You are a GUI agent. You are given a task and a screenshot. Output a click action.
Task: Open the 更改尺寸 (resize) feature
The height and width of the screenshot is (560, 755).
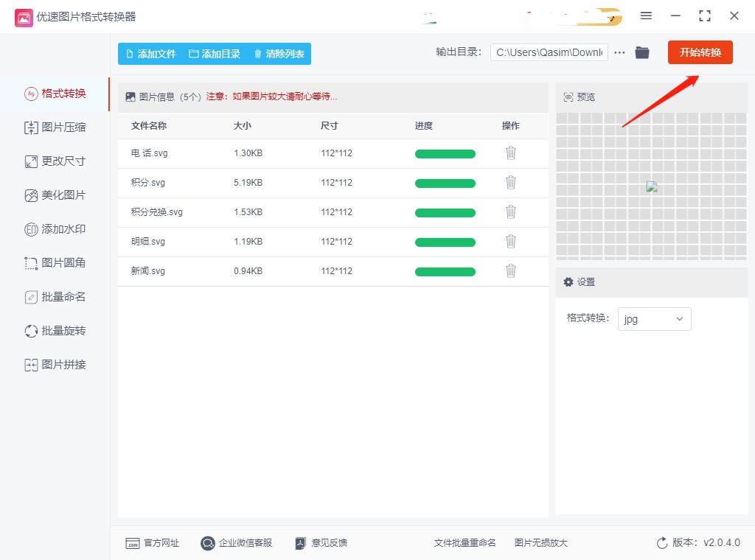55,161
